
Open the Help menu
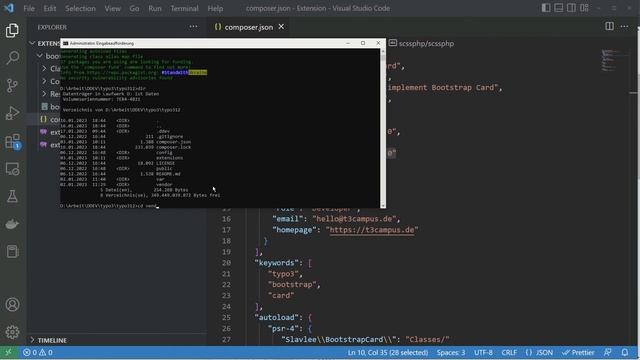pos(215,8)
